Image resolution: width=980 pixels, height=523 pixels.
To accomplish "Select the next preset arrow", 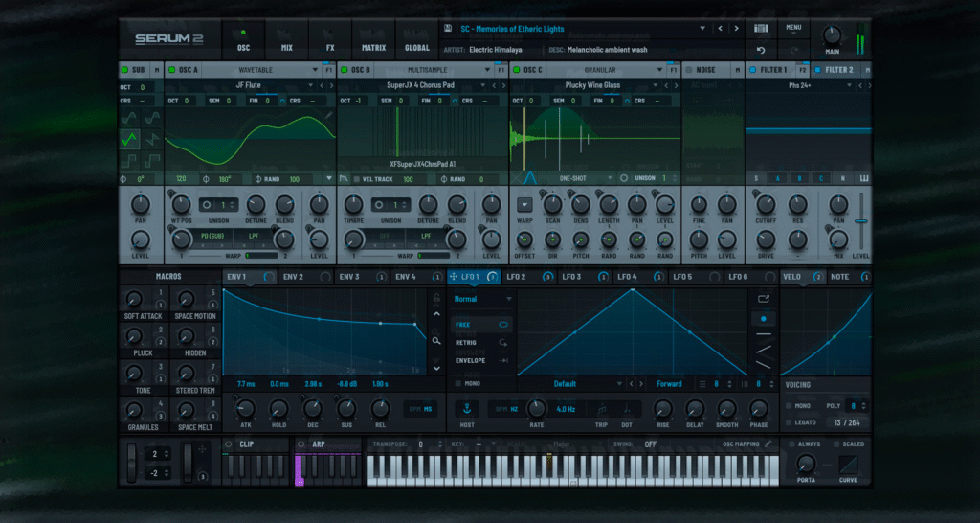I will 737,29.
